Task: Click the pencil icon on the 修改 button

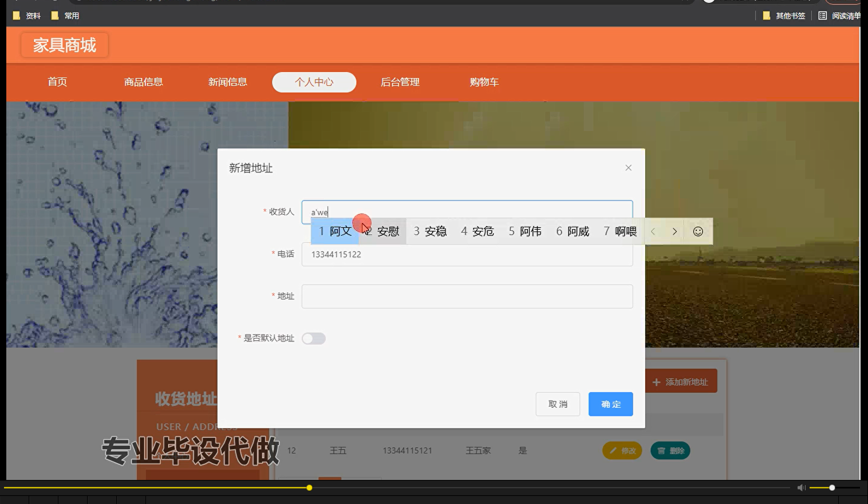Action: (614, 451)
